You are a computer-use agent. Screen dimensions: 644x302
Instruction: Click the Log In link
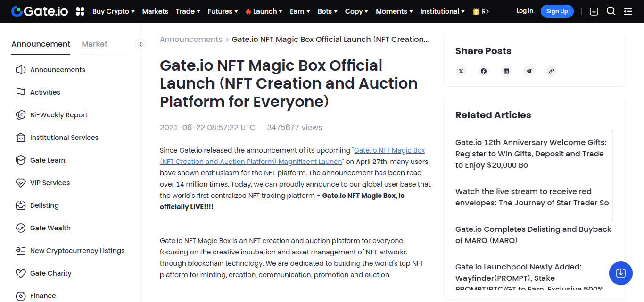click(x=525, y=11)
